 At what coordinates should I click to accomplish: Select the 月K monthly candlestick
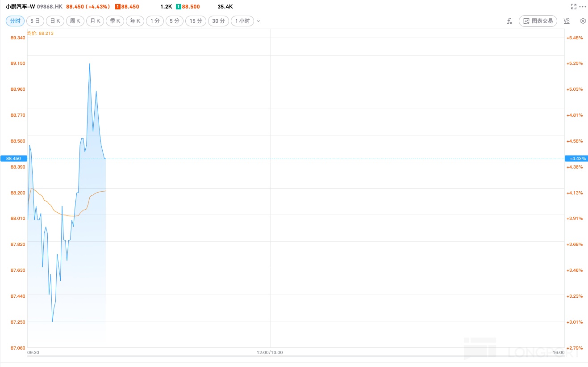(x=95, y=21)
